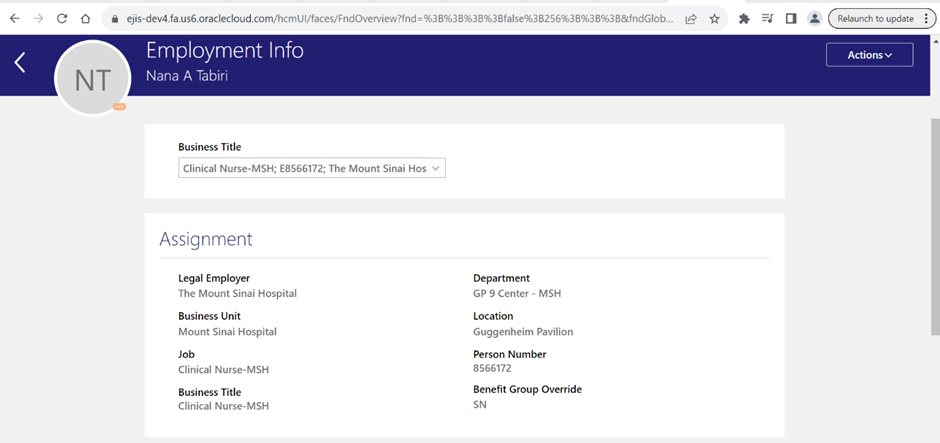Screen dimensions: 940x443
Task: Click the Business Title dropdown chevron arrow
Action: click(x=436, y=168)
